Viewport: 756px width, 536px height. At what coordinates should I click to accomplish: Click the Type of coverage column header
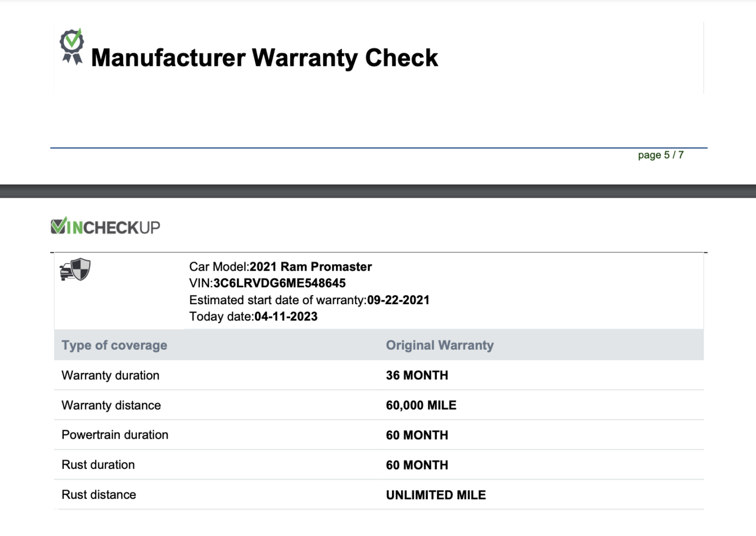tap(114, 345)
